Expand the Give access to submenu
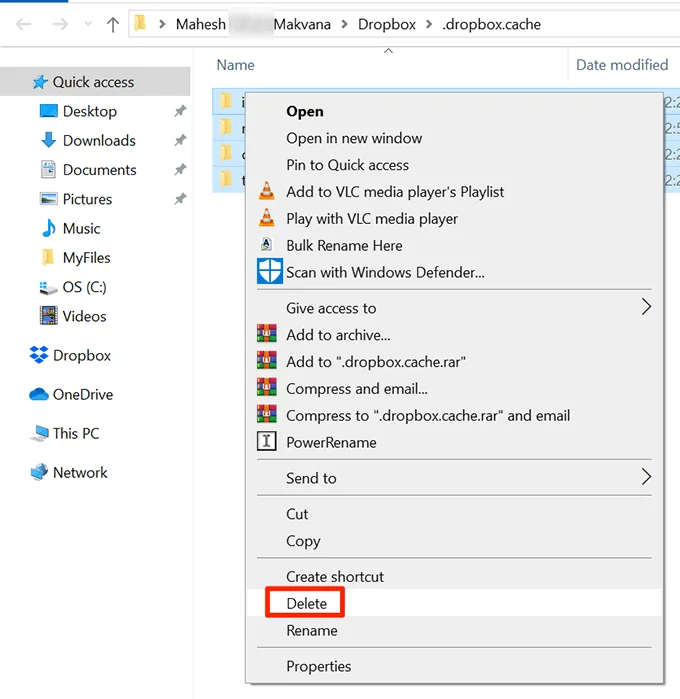 pyautogui.click(x=454, y=308)
